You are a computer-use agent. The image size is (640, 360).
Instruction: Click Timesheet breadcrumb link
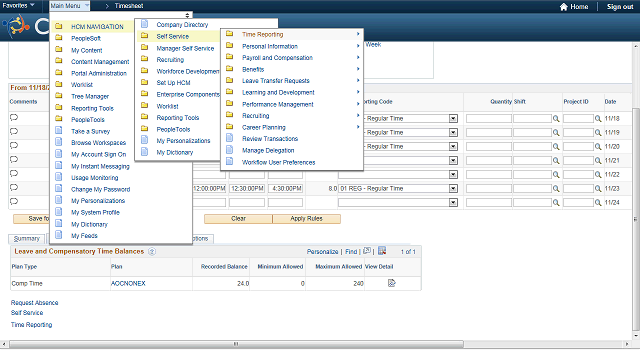pyautogui.click(x=129, y=6)
